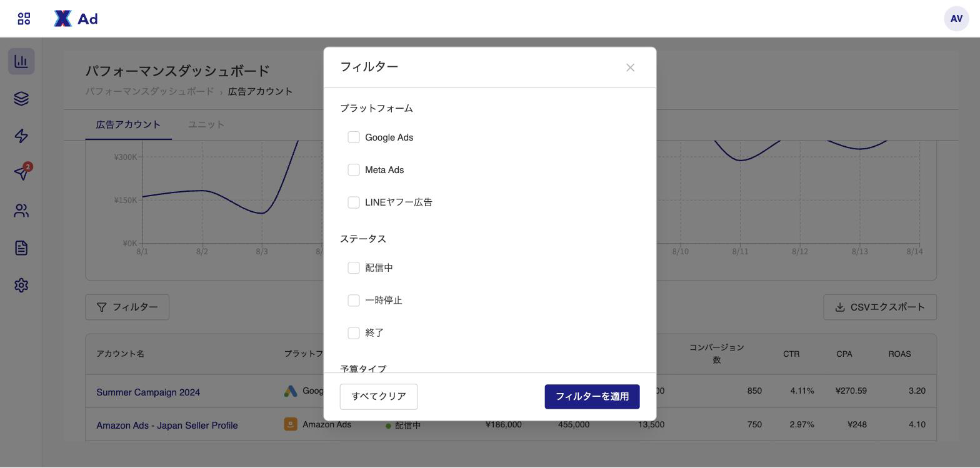
Task: Check the LINEヤフー広告 checkbox
Action: (x=354, y=202)
